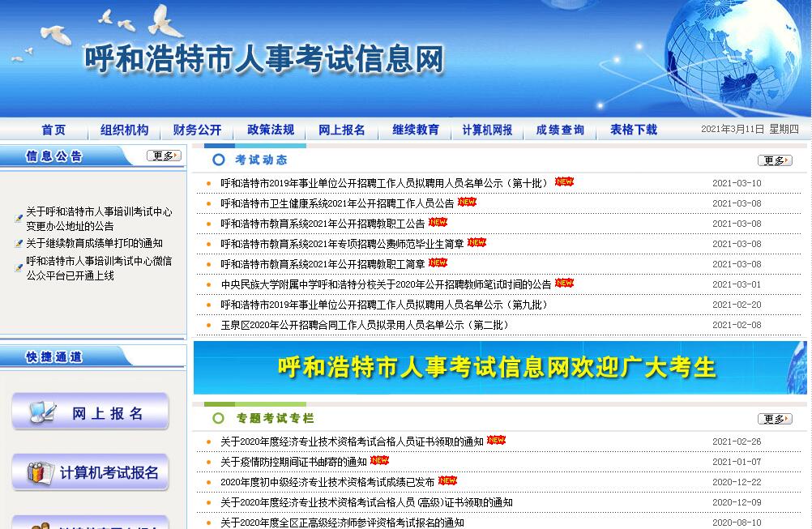Click NEW badge on 公开招聘教职工简章 row
The height and width of the screenshot is (529, 812).
coord(438,262)
